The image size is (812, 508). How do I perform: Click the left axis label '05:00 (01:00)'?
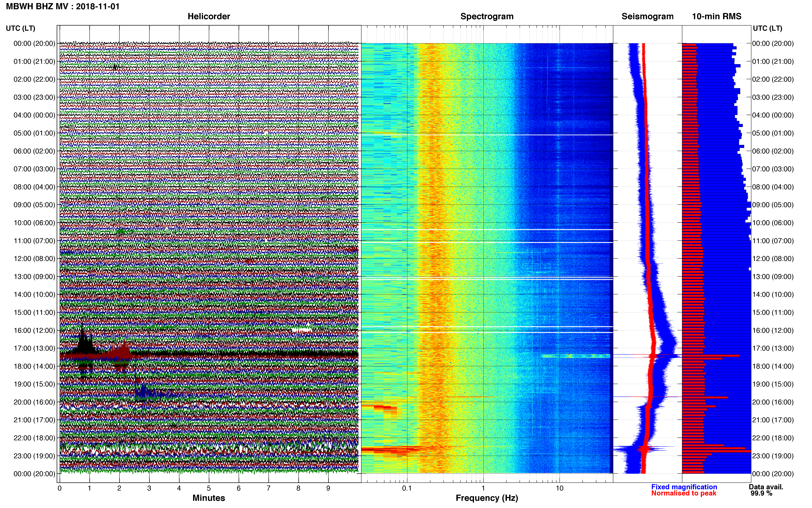pos(34,133)
